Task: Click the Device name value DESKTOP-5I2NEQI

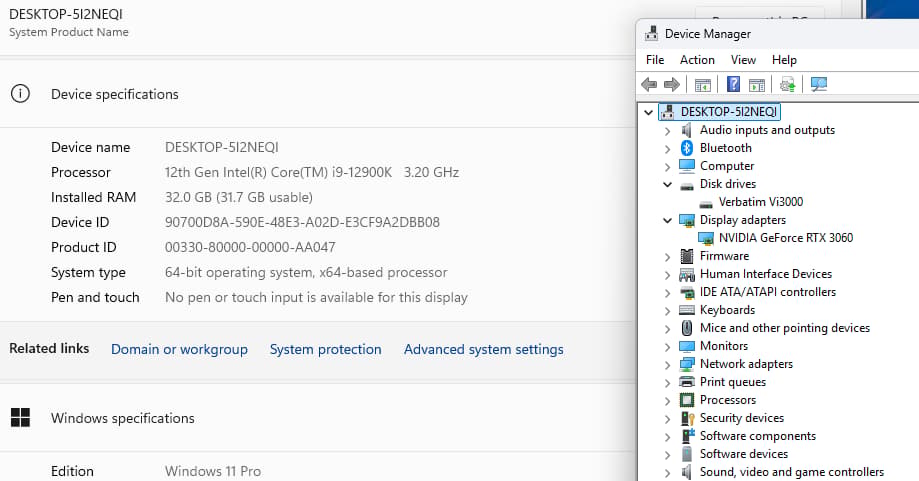Action: [222, 147]
